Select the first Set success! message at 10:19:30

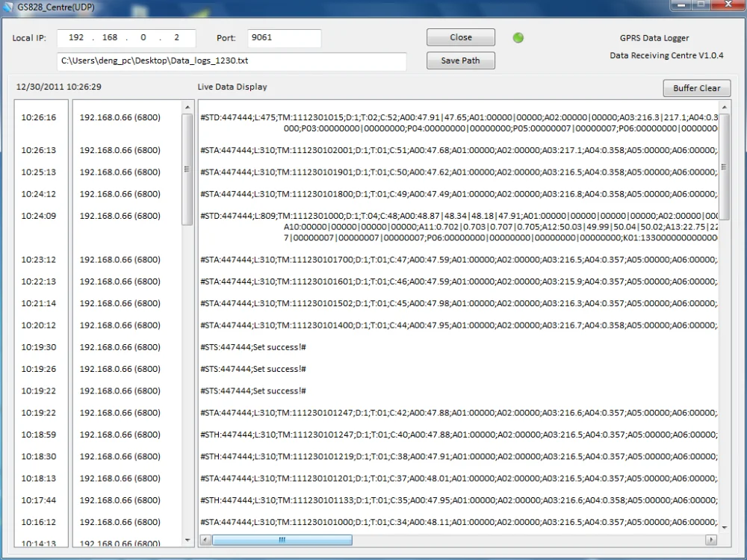253,347
